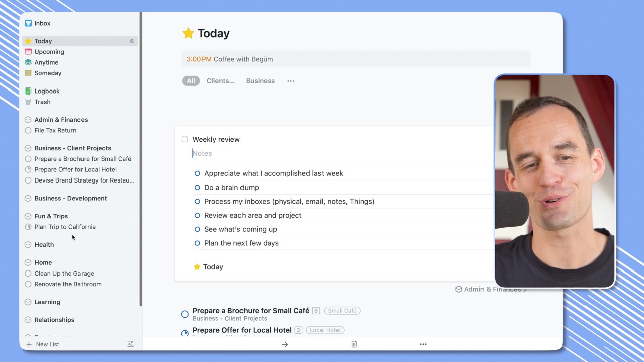This screenshot has height=362, width=644.
Task: Complete 'Plan the next few days' item
Action: (x=197, y=243)
